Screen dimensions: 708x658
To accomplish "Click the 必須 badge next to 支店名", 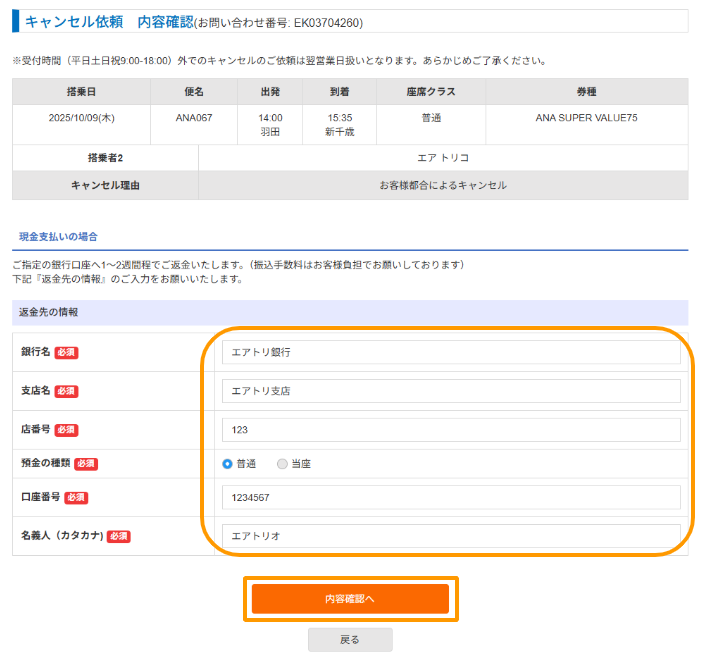I will pyautogui.click(x=67, y=391).
